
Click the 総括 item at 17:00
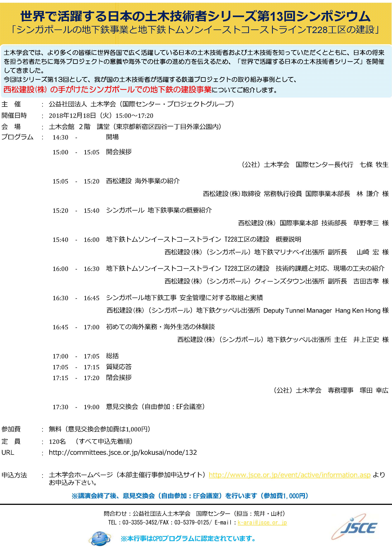pos(112,356)
